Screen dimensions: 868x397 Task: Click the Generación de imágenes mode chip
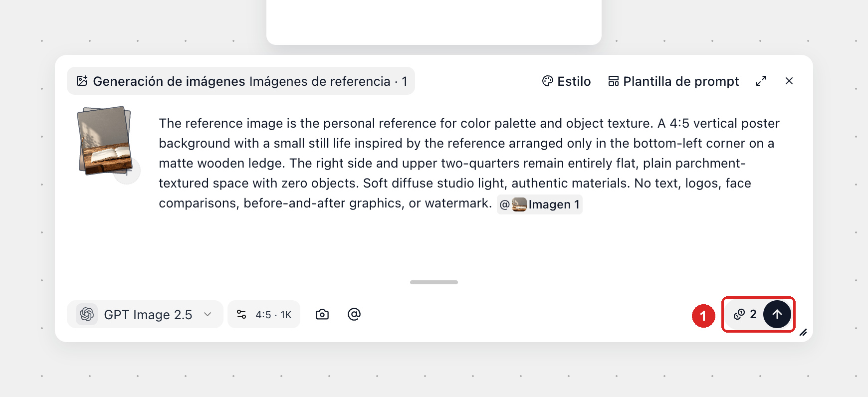coord(241,81)
